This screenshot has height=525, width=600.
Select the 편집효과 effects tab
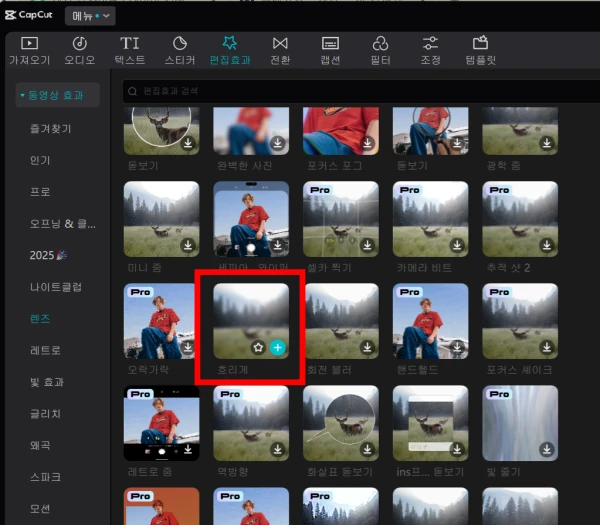coord(230,51)
